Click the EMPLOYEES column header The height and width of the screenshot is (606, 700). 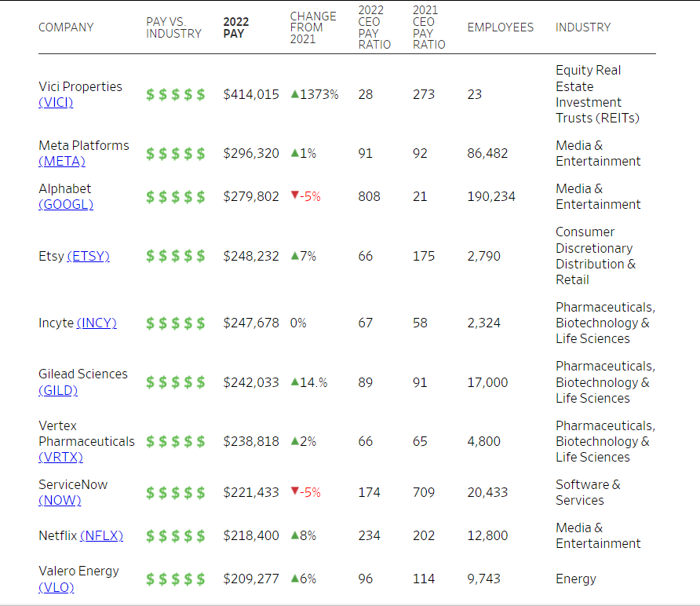click(501, 27)
